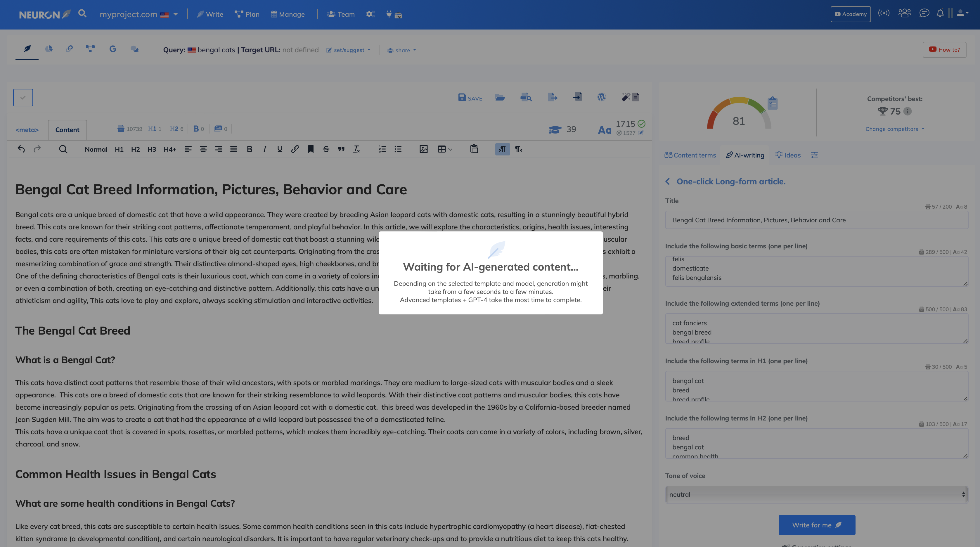Click into the Title input field
This screenshot has height=547, width=980.
(816, 220)
